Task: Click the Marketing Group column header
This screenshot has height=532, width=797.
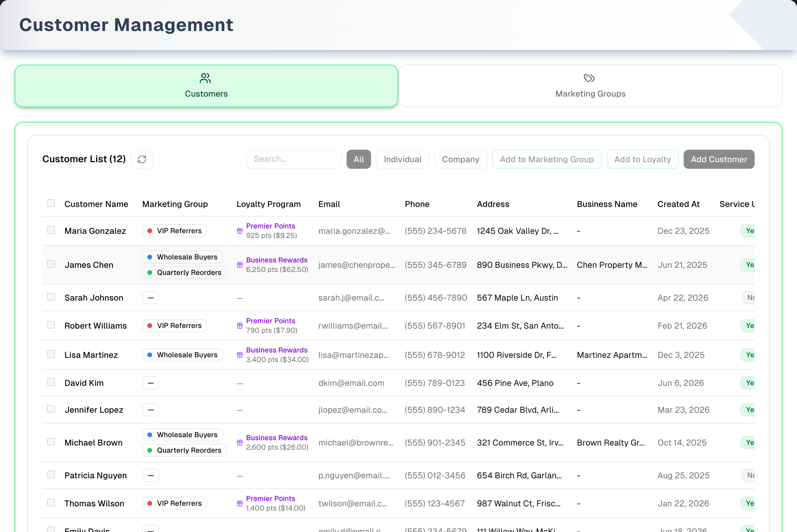Action: (175, 204)
